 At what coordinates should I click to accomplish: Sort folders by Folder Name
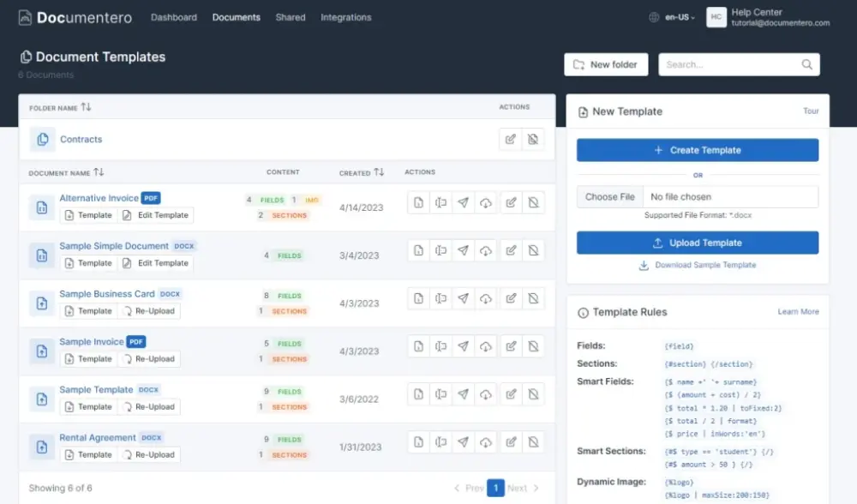(86, 107)
